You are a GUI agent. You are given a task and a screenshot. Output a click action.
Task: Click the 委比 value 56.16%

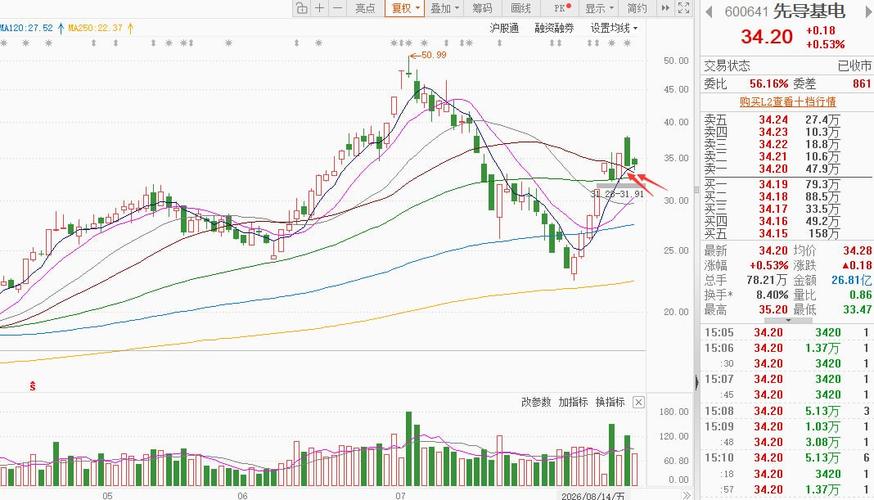tap(769, 84)
